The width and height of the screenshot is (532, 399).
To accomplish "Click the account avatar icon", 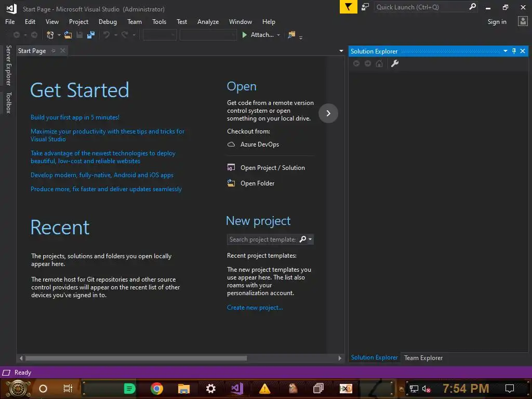I will (x=523, y=21).
